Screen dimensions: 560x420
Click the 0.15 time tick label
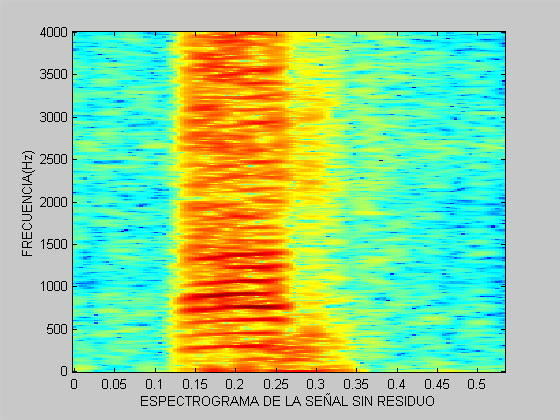tap(195, 384)
